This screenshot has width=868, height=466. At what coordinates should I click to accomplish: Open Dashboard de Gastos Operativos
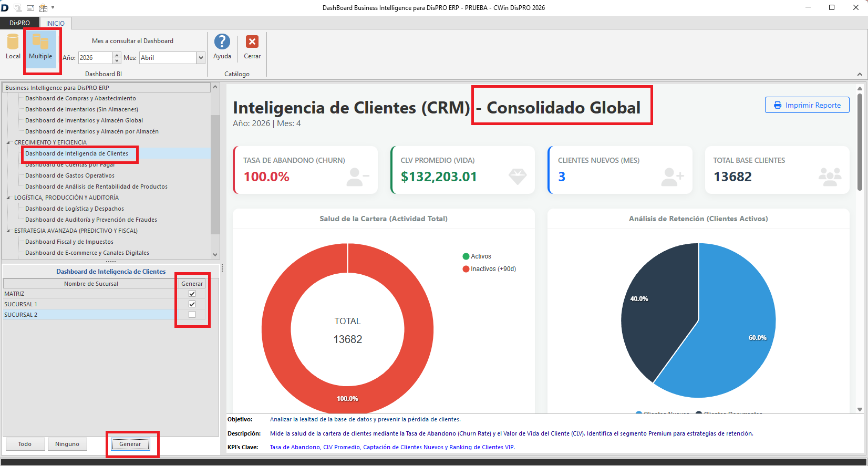70,175
